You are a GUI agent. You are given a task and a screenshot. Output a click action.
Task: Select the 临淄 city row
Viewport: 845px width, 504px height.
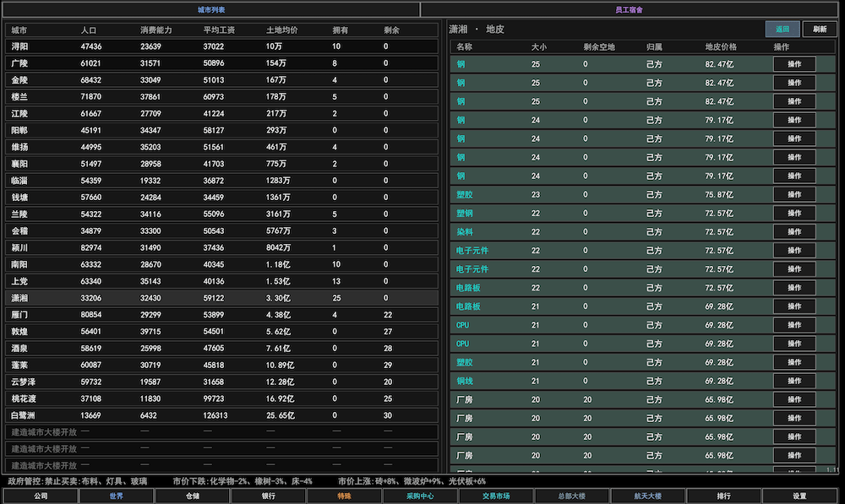[x=221, y=181]
